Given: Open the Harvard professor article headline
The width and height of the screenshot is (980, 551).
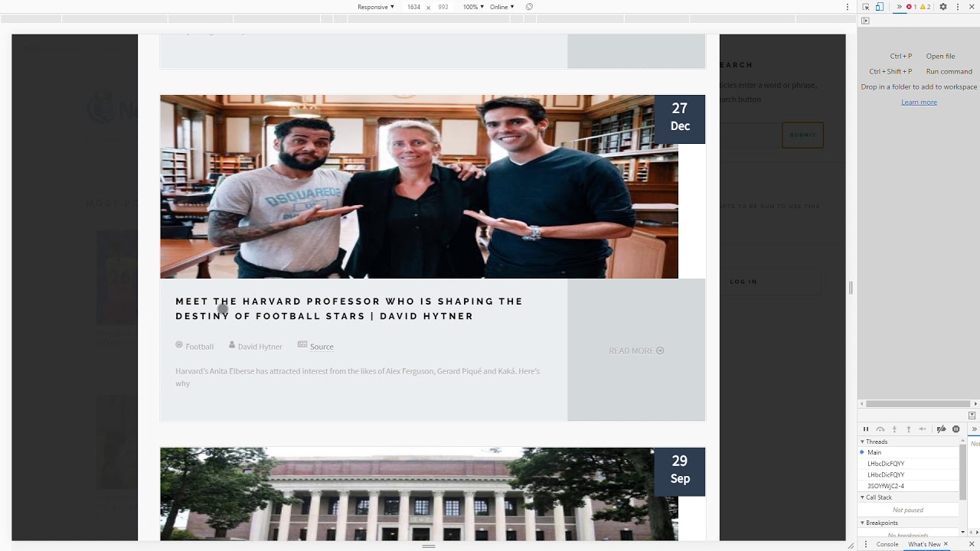Looking at the screenshot, I should [349, 308].
